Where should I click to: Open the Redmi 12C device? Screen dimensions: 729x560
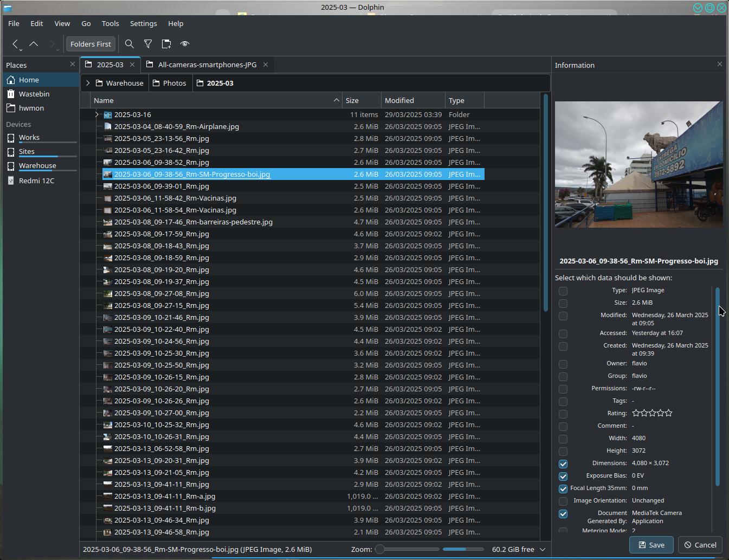(36, 181)
